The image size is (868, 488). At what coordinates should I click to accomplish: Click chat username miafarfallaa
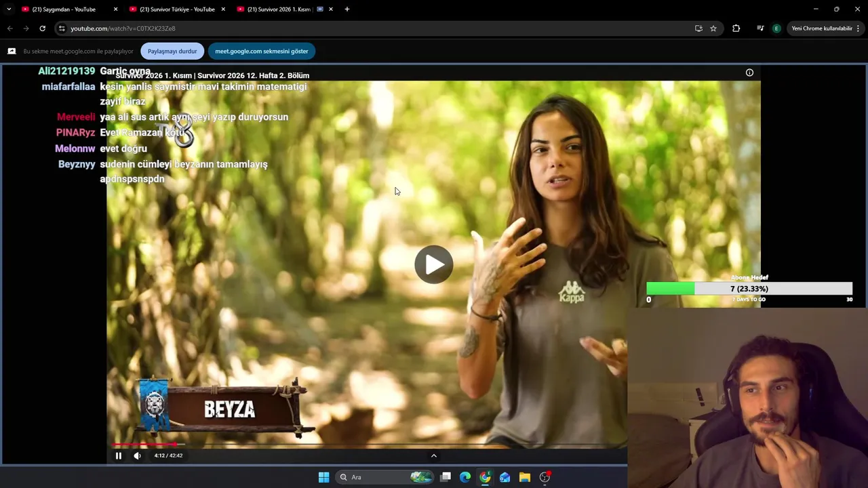68,87
